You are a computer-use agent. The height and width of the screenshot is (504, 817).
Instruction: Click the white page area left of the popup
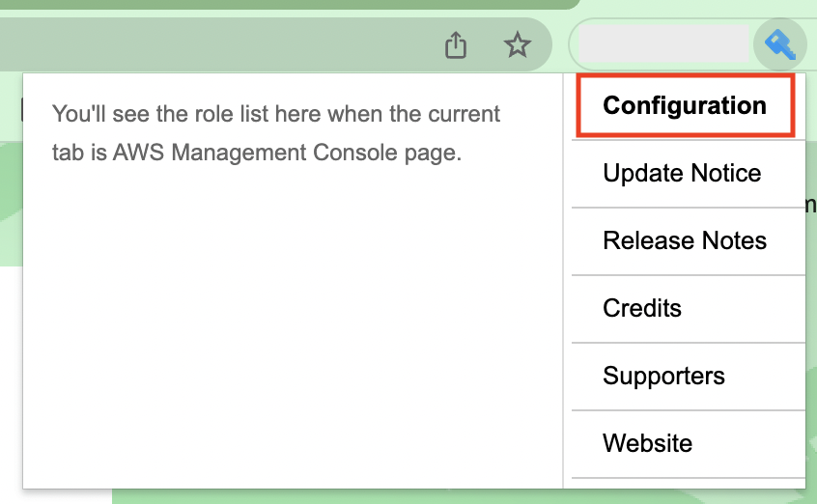(x=10, y=386)
